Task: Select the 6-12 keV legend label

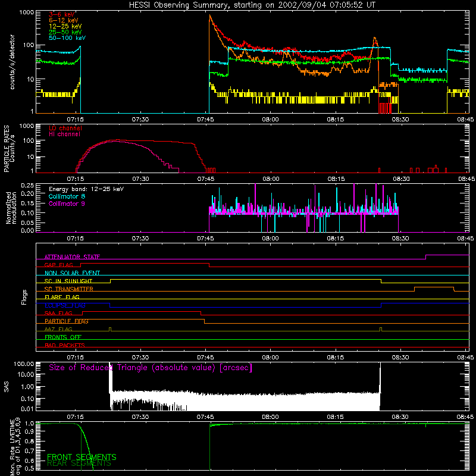Action: [x=64, y=20]
